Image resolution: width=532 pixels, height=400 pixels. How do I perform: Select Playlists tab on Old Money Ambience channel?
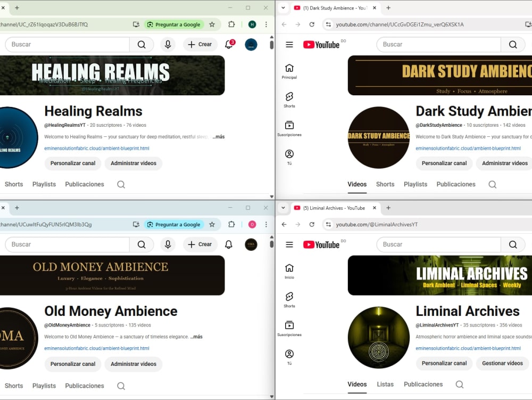pyautogui.click(x=44, y=386)
